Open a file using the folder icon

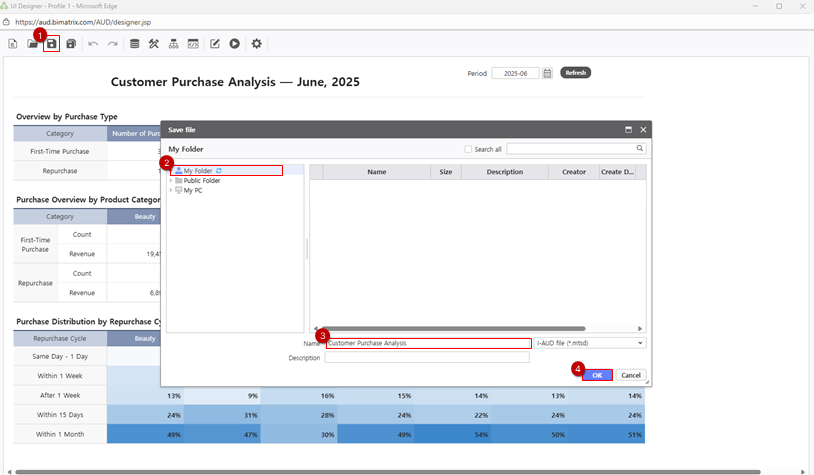coord(33,44)
